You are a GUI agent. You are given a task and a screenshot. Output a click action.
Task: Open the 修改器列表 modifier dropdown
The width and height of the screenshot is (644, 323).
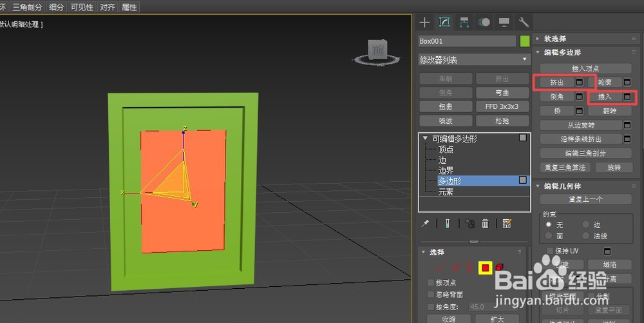474,60
